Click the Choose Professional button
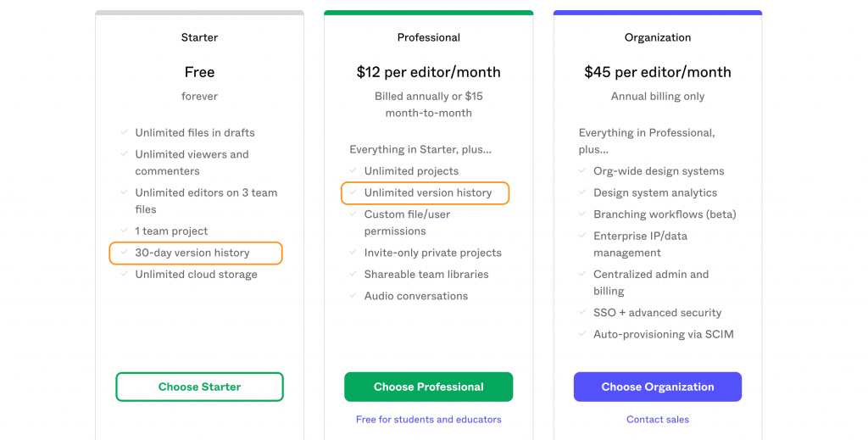 pyautogui.click(x=428, y=387)
